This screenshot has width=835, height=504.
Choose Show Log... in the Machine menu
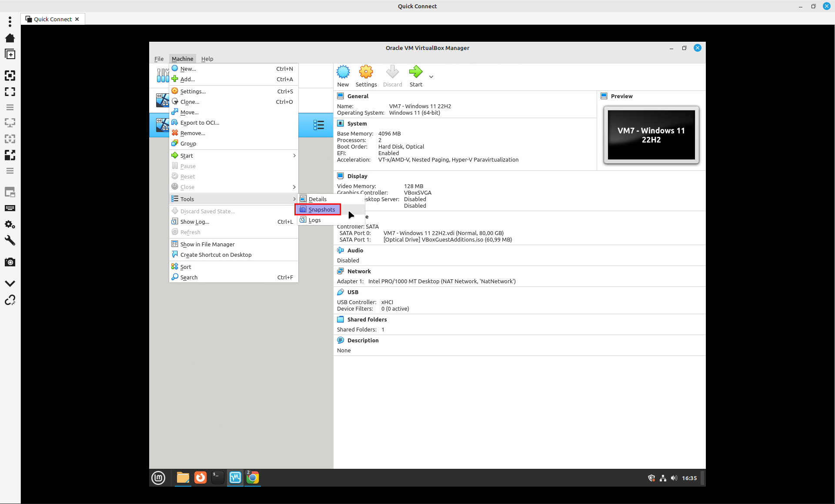234,222
